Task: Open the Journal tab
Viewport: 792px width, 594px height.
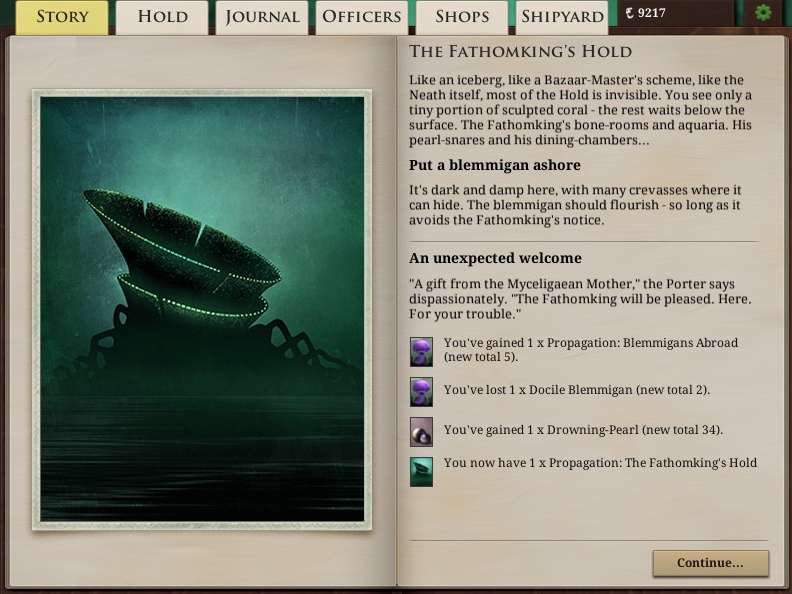Action: (262, 17)
